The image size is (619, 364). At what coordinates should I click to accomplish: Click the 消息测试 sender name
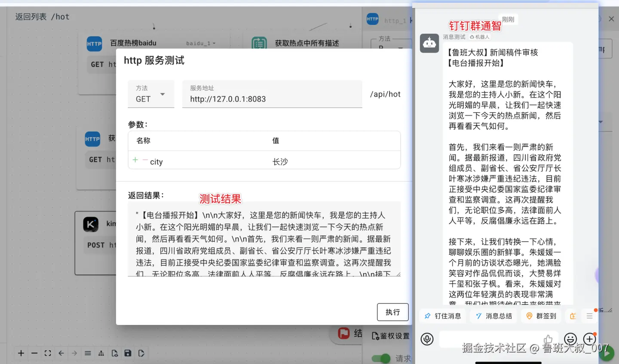[454, 37]
